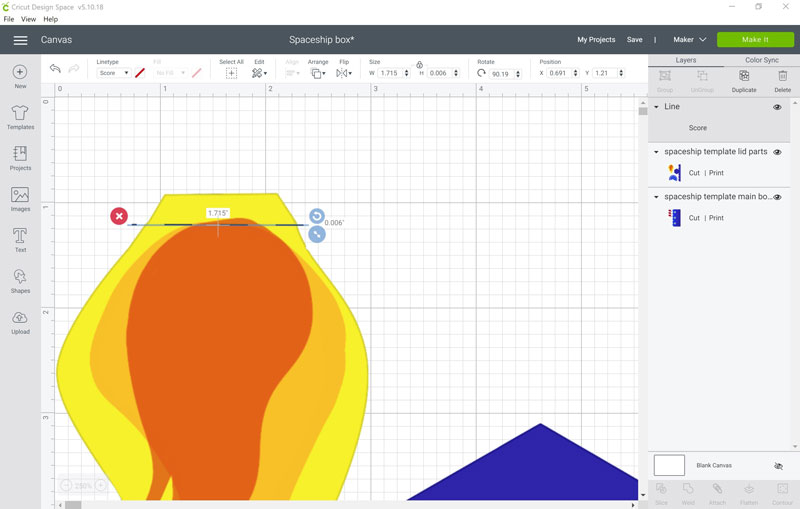Image resolution: width=800 pixels, height=509 pixels.
Task: Click the Select All icon
Action: pos(231,73)
